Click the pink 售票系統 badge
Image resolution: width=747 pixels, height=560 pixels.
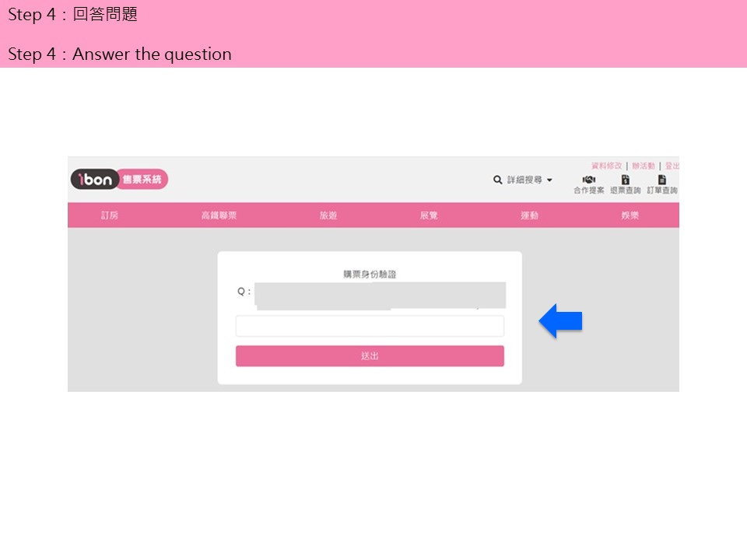(142, 180)
